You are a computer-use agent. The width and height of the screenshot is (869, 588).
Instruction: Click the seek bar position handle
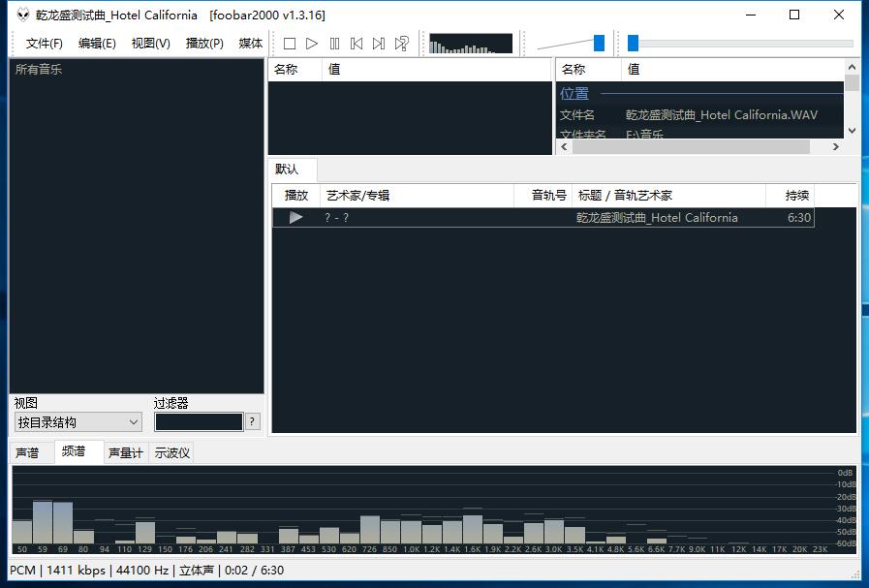pos(633,43)
